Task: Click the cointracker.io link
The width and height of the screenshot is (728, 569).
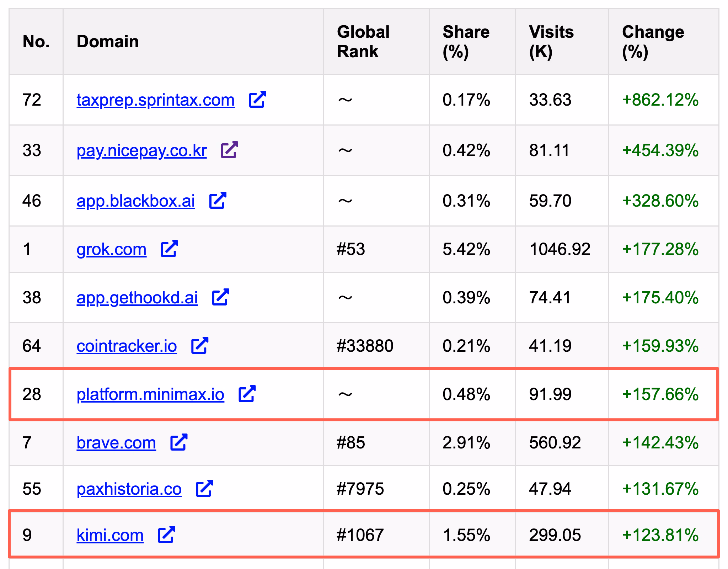Action: pos(127,346)
